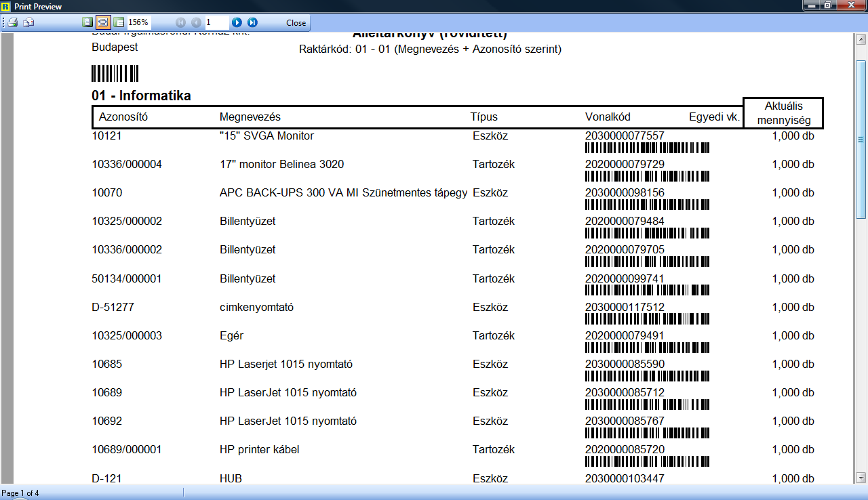Screen dimensions: 868x500
Task: Click the Billentyüzet row with 10325/000002
Action: coord(248,222)
